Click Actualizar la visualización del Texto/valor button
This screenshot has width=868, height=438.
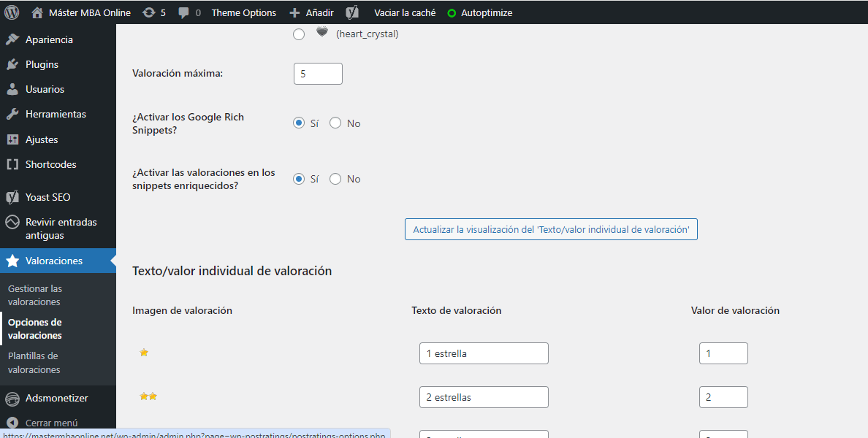click(551, 229)
